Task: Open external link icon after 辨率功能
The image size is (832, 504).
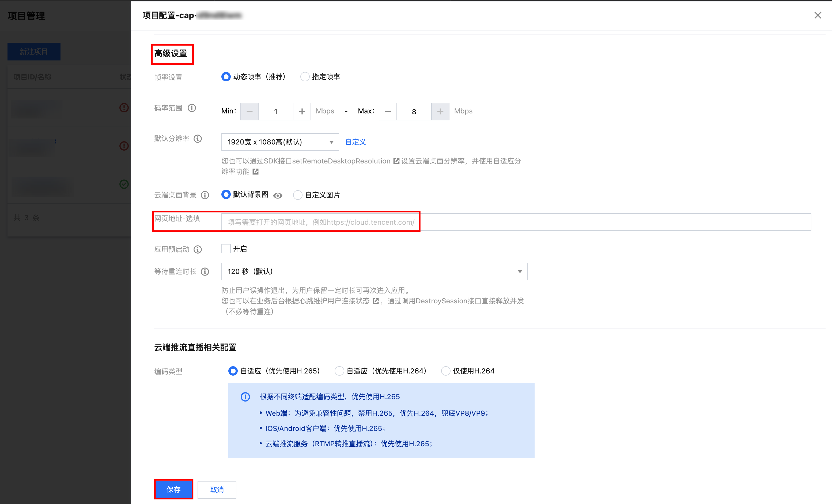Action: 256,172
